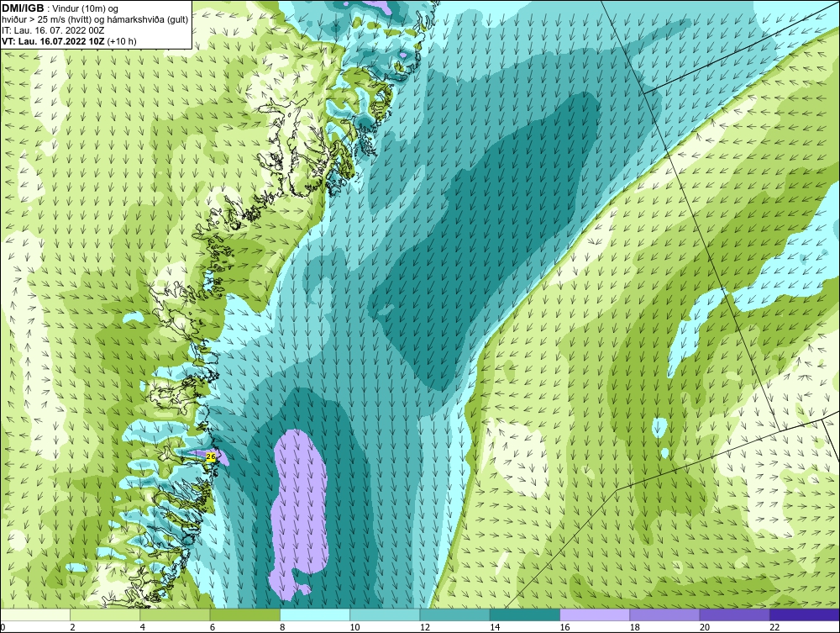The height and width of the screenshot is (633, 840).
Task: Click legend value 16
Action: click(564, 627)
